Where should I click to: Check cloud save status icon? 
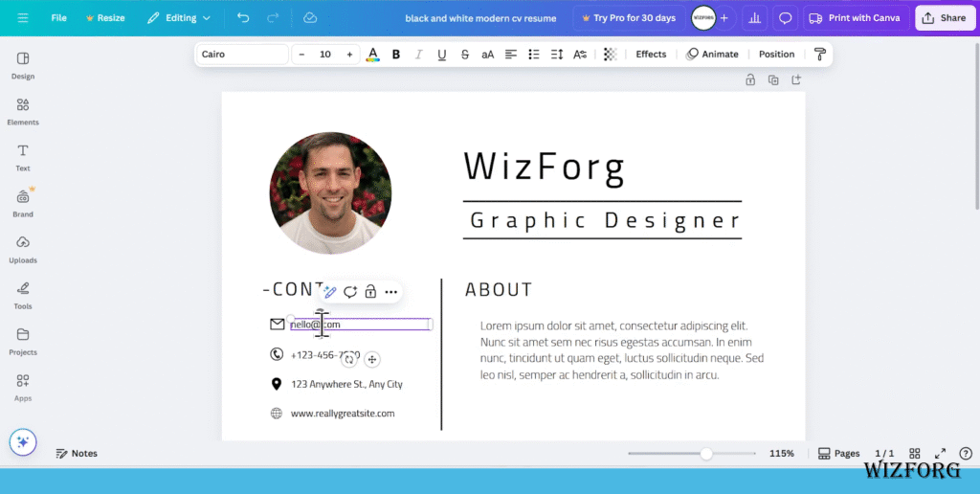pos(310,18)
